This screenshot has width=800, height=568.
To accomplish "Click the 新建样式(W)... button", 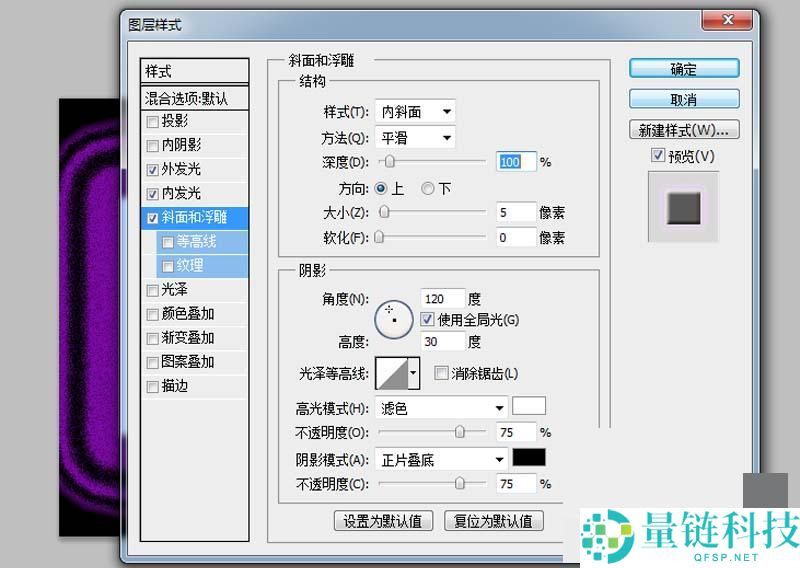I will [684, 130].
